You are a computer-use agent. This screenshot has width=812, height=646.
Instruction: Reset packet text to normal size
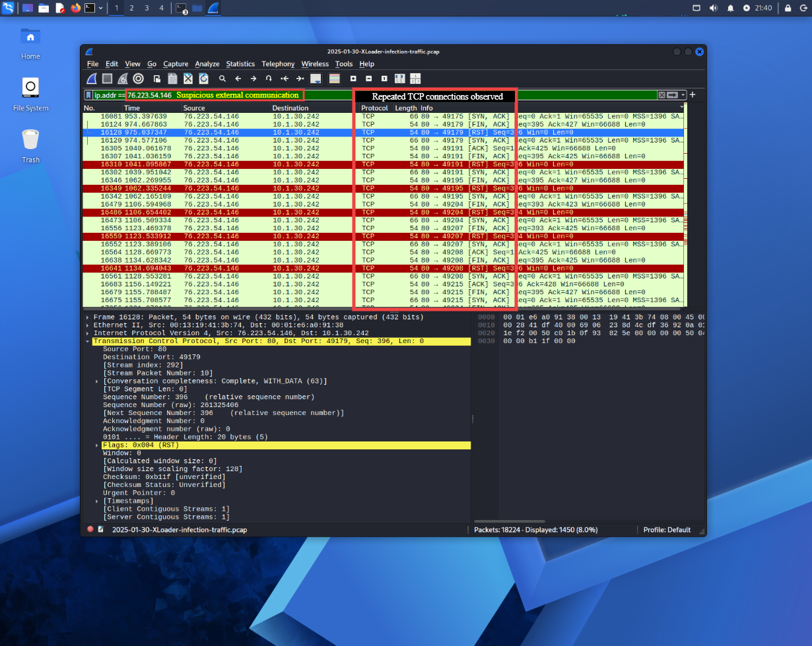point(384,79)
